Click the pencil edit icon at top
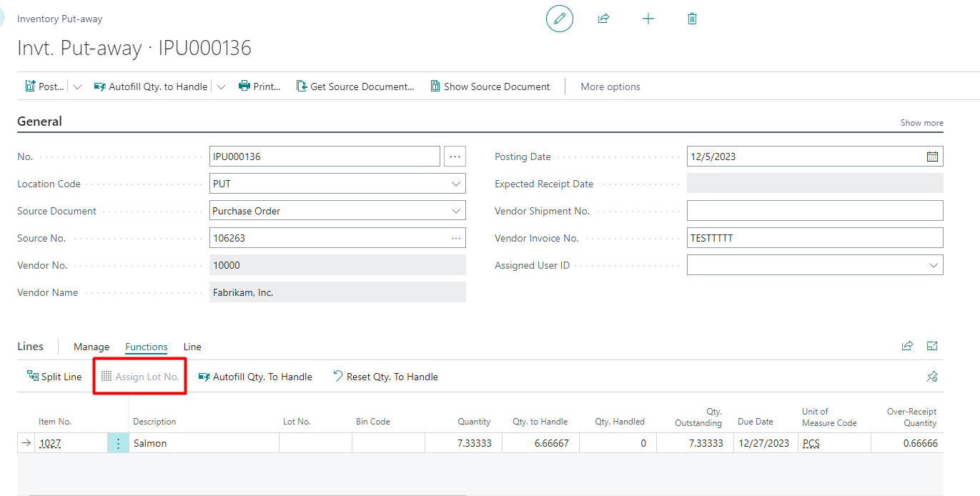 (x=559, y=19)
